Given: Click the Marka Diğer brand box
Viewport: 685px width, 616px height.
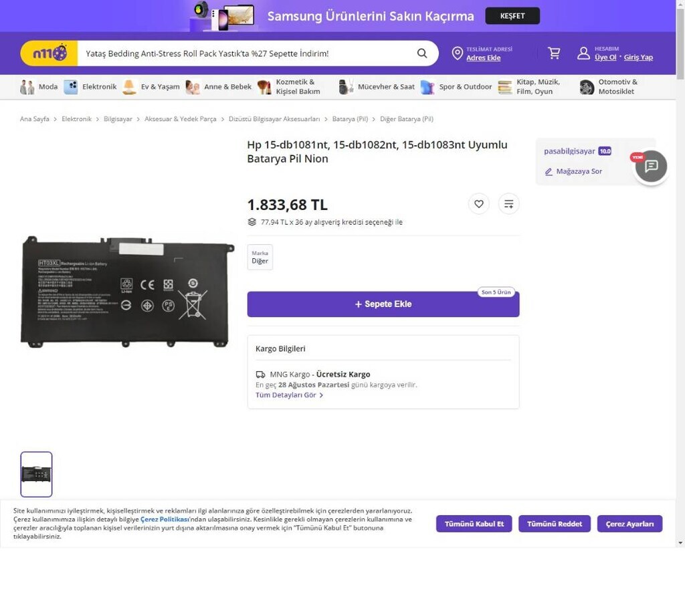Looking at the screenshot, I should pos(260,258).
